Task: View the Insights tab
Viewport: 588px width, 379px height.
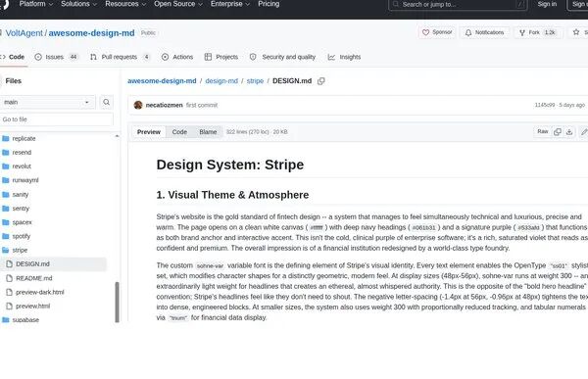Action: (344, 57)
